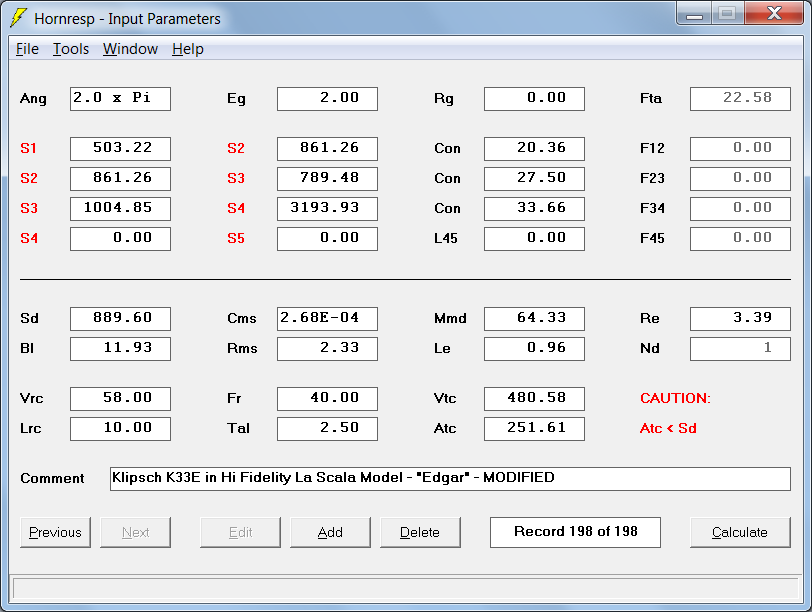Select the S1 field showing 503.22
812x612 pixels.
tap(120, 149)
